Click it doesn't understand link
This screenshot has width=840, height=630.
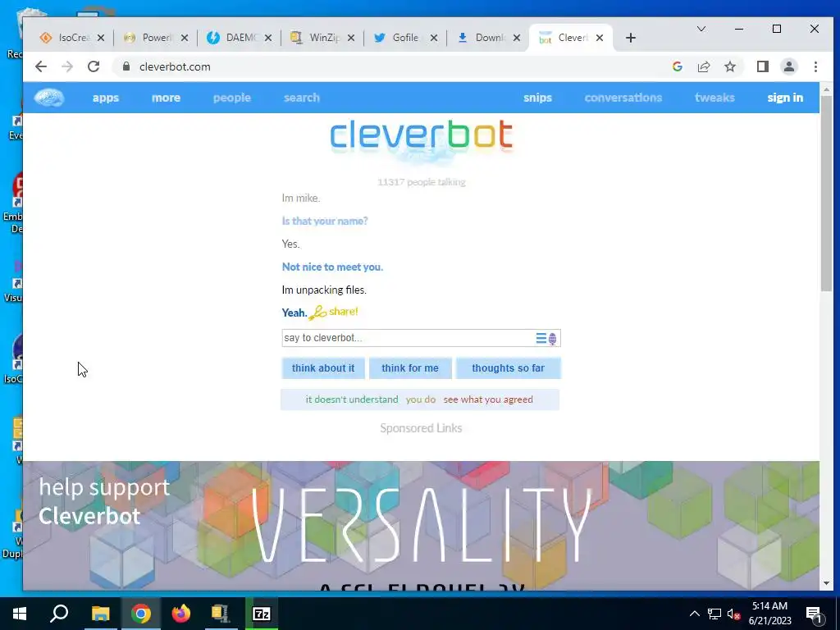tap(352, 399)
